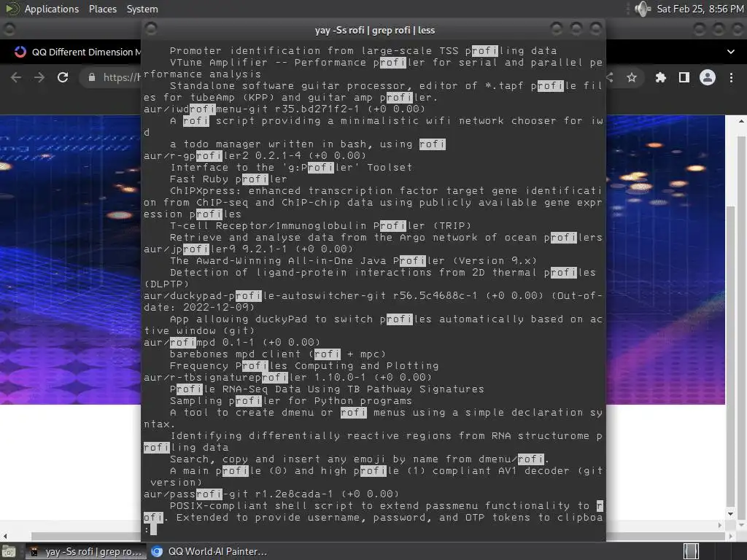Click the workspace switcher in bottom panel

tap(691, 551)
